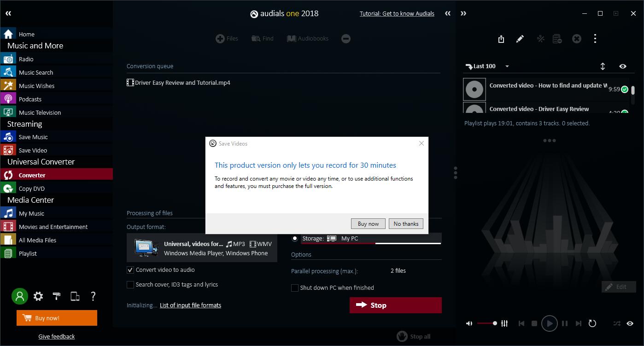The width and height of the screenshot is (644, 346).
Task: Click the pencil edit icon in playlist toolbar
Action: coord(520,39)
